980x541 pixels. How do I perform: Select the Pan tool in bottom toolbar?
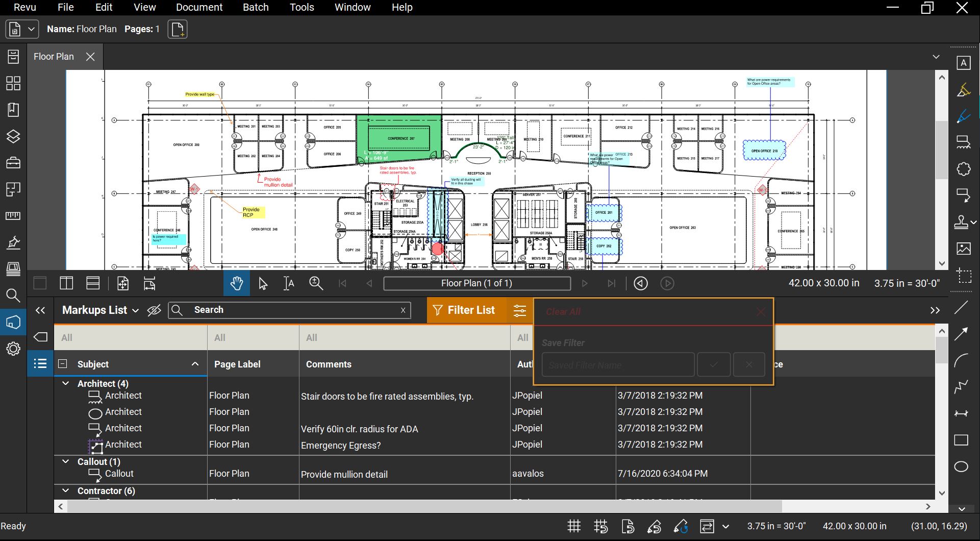coord(236,283)
